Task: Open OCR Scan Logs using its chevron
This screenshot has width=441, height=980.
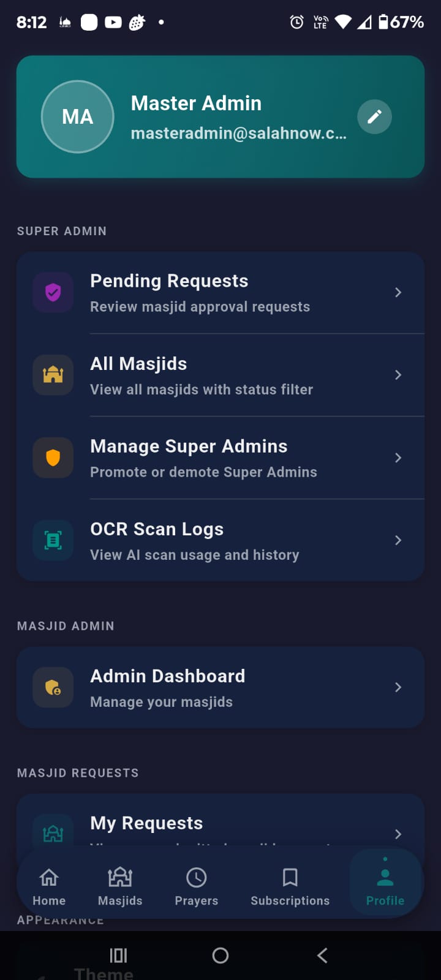Action: pos(398,540)
